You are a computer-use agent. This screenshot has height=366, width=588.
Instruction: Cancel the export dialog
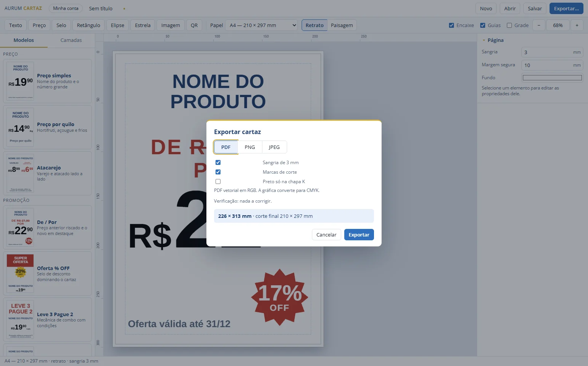pyautogui.click(x=326, y=235)
